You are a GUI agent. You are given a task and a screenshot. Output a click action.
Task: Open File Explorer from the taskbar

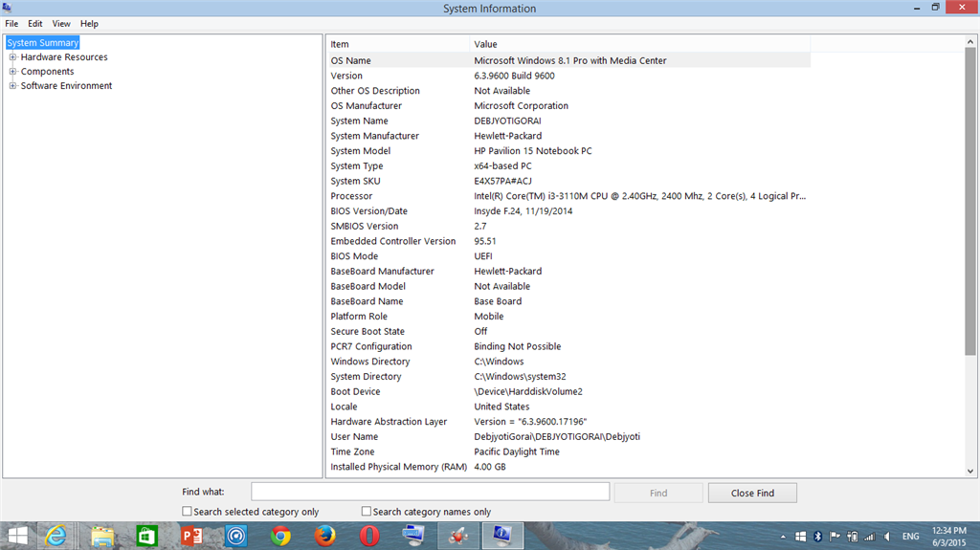[x=102, y=537]
